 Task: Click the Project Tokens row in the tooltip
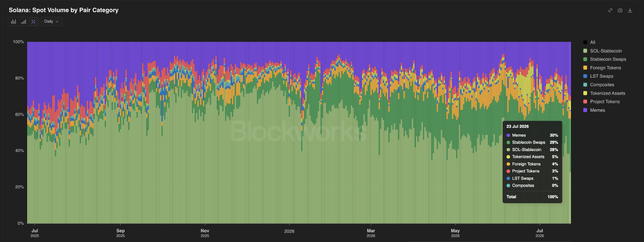coord(532,171)
